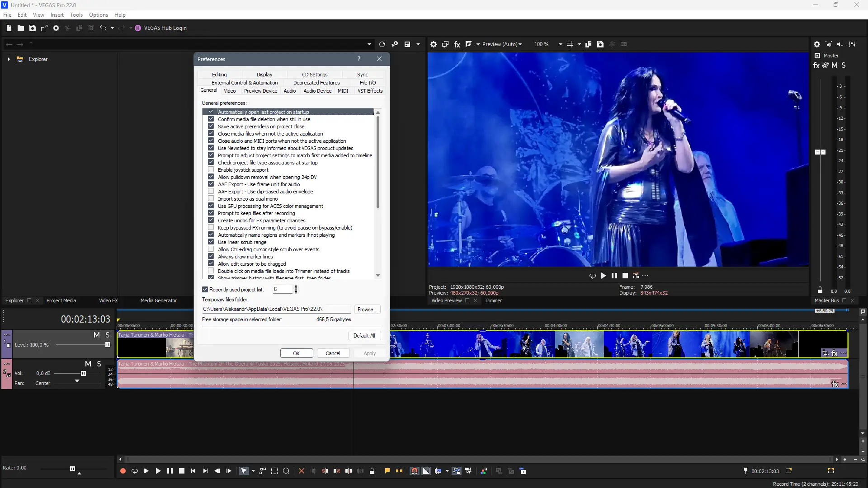Toggle loop playback in preview transport
The width and height of the screenshot is (868, 488).
[592, 276]
